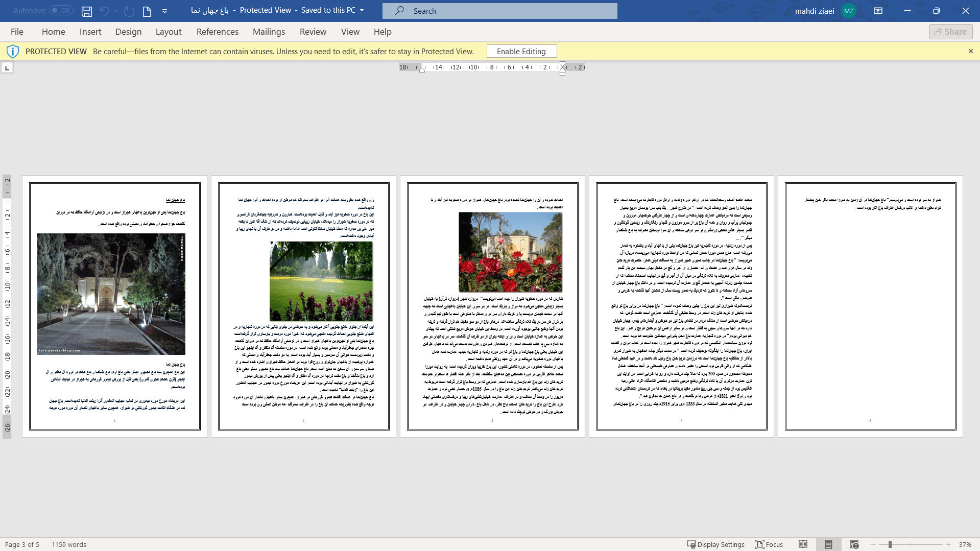Image resolution: width=980 pixels, height=551 pixels.
Task: Open the Design tab
Action: 128,32
